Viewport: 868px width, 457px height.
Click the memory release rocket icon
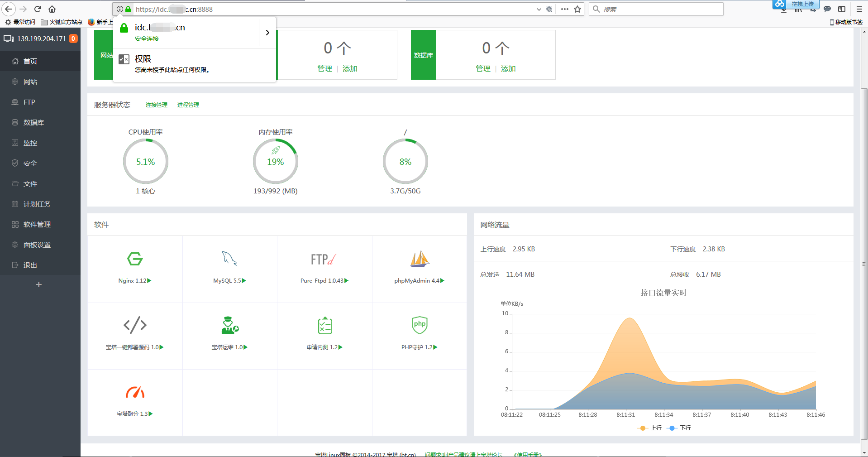point(276,150)
